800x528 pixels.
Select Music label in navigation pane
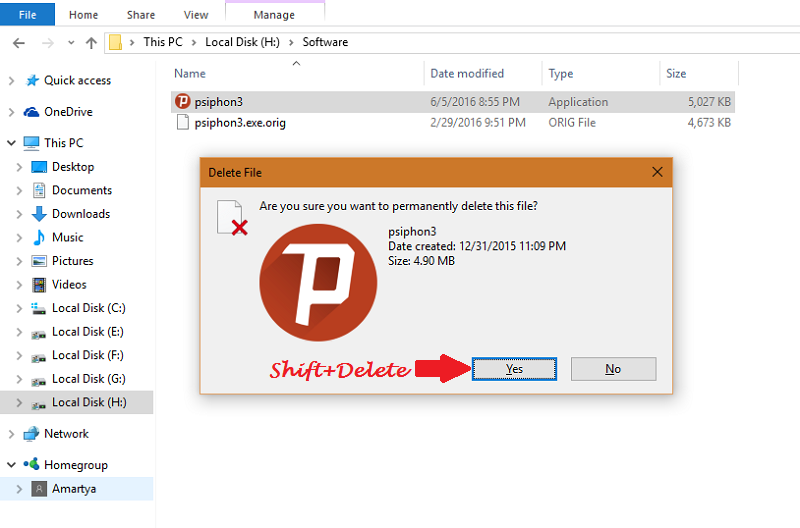(67, 237)
